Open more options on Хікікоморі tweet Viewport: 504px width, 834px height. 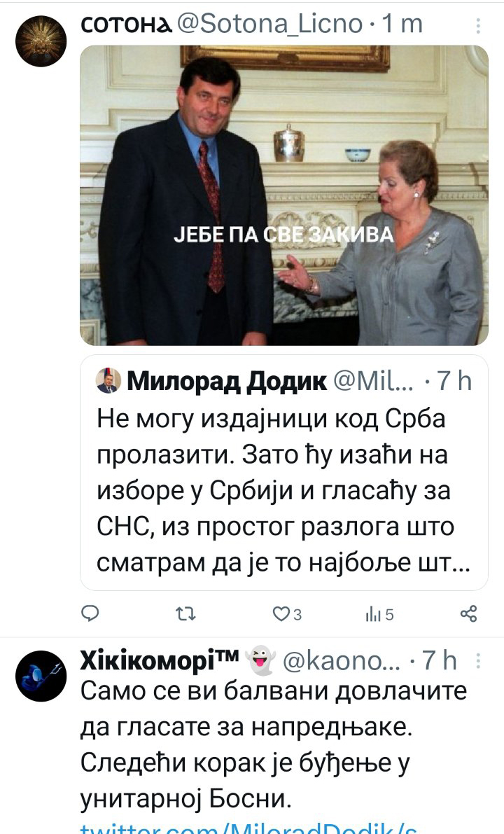pos(478,660)
